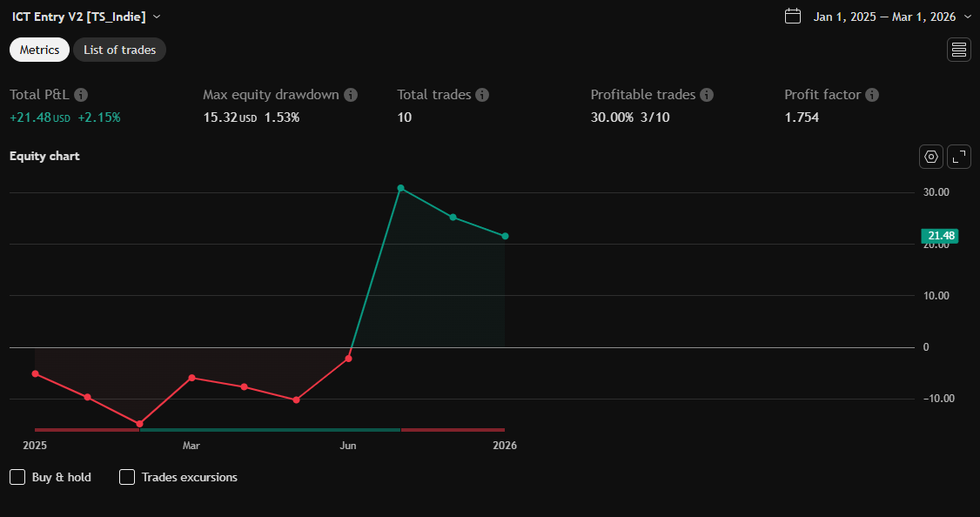Click the Max equity drawdown info icon
Image resolution: width=980 pixels, height=517 pixels.
[x=351, y=95]
